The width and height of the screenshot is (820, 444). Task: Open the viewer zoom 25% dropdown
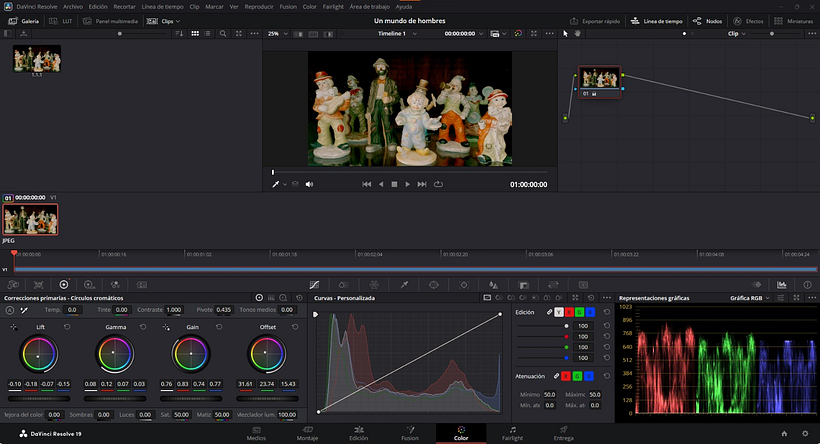[x=277, y=33]
